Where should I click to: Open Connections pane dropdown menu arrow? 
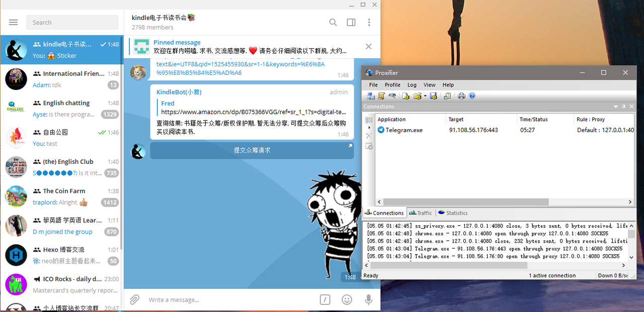click(x=616, y=107)
